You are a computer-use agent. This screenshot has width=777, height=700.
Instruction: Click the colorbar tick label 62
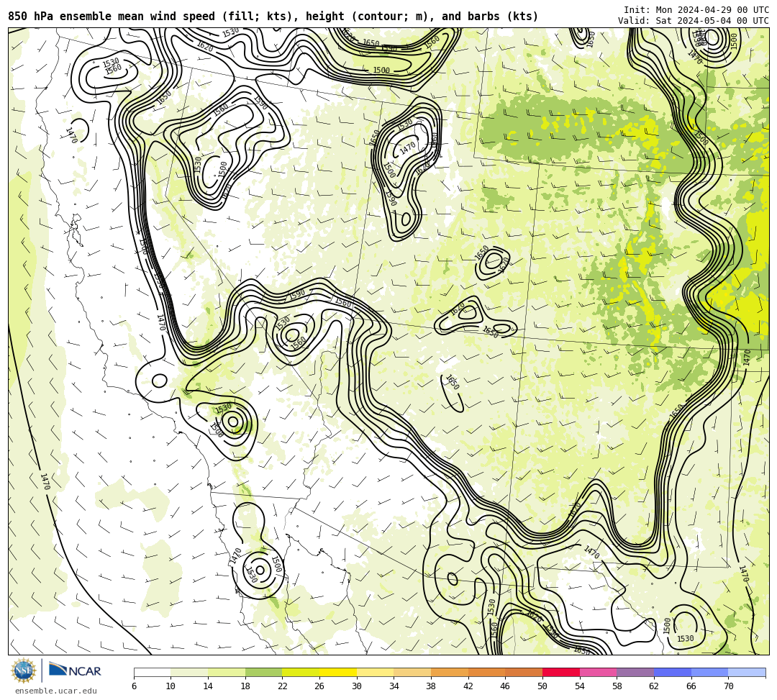[x=654, y=686]
